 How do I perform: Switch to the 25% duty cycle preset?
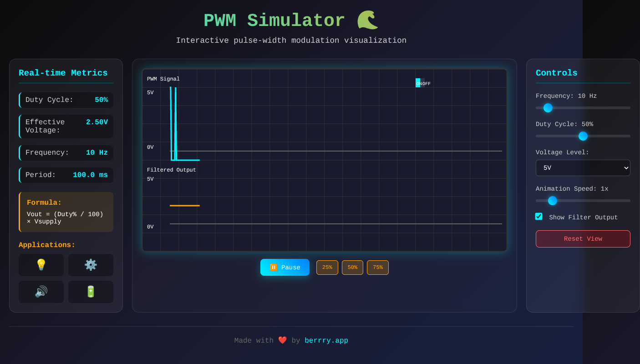327,268
